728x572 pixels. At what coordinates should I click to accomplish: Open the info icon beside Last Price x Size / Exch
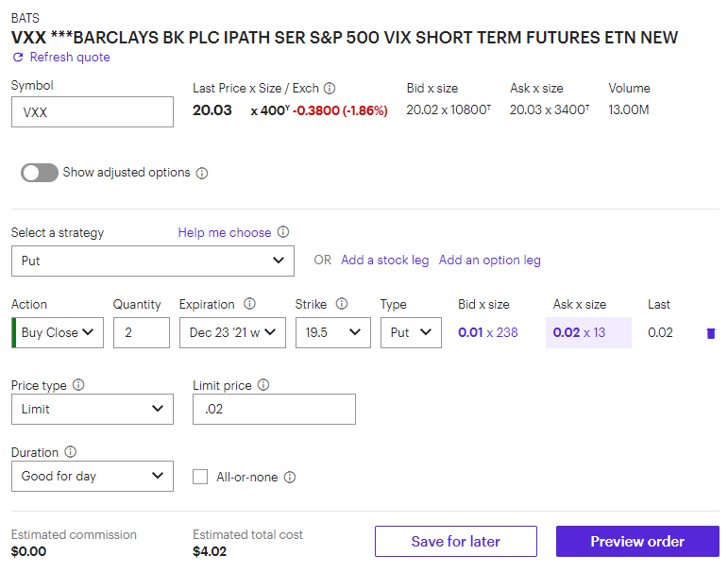(330, 88)
